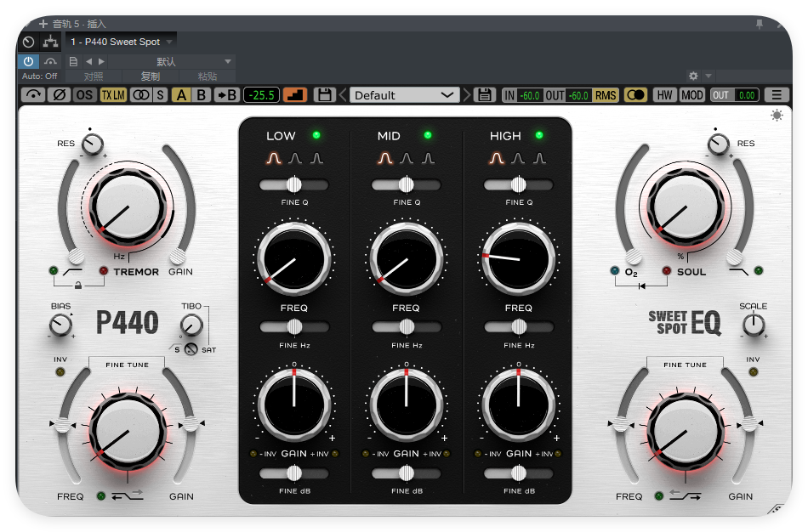Open the plugin routing icon

click(50, 42)
